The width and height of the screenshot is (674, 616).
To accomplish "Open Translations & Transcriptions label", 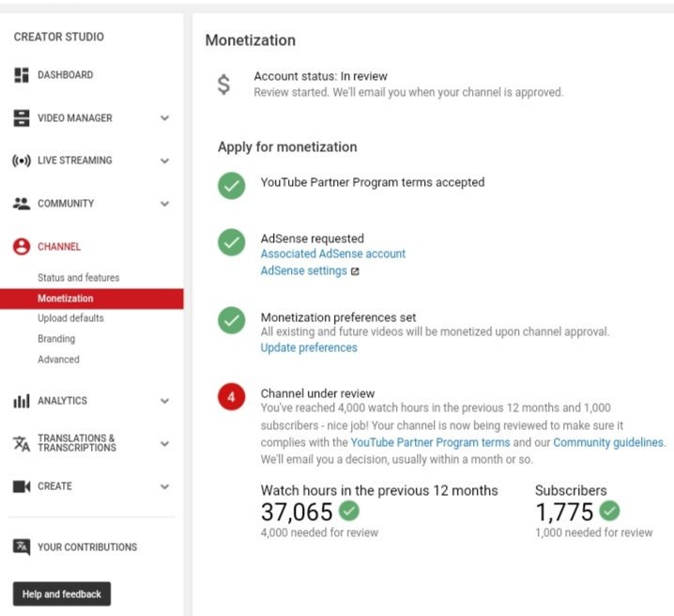I will click(x=77, y=443).
